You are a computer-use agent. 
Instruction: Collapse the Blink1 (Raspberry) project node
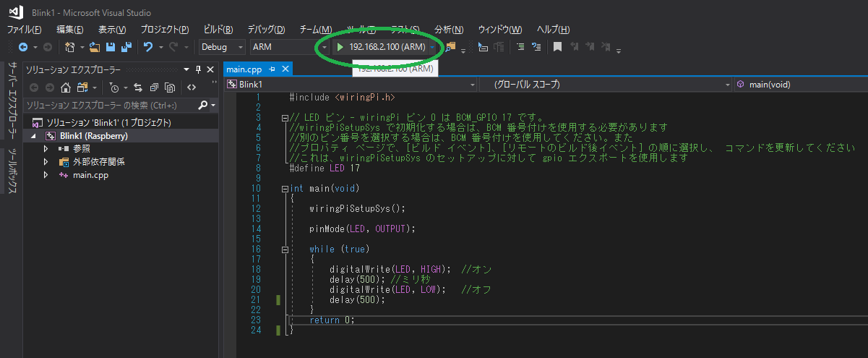click(34, 136)
